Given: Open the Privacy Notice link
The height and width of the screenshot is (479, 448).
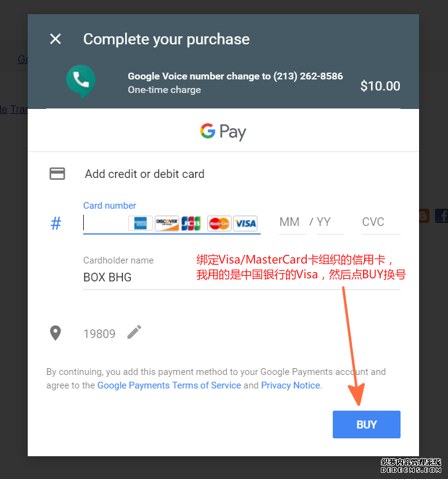Looking at the screenshot, I should pos(290,385).
